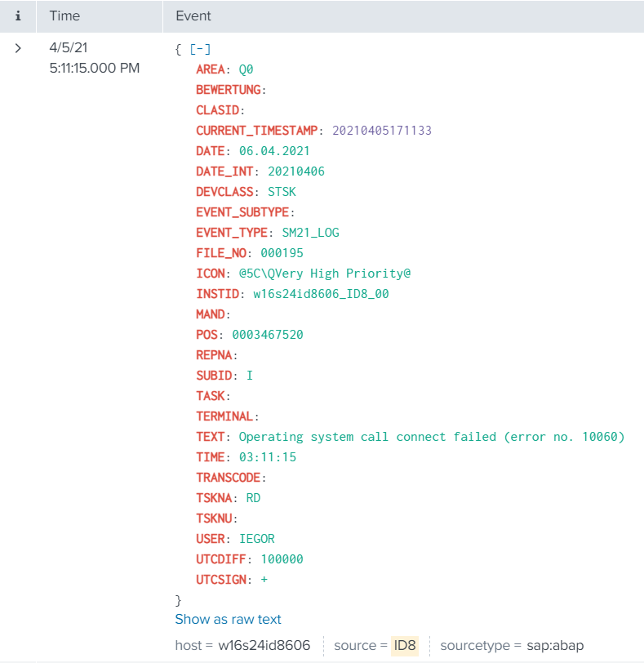Click DATE value 06.04.2021
Viewport: 644px width, 663px height.
coord(274,151)
